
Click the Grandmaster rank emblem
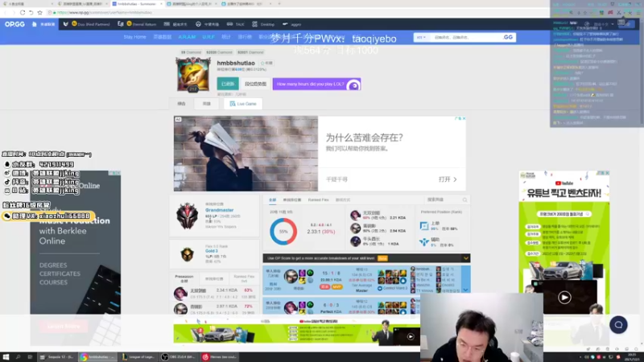coord(188,216)
